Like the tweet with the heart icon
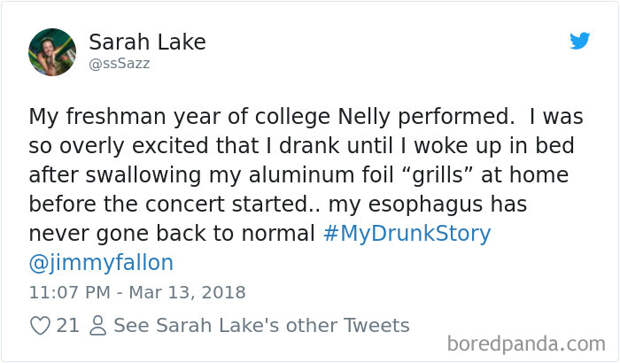This screenshot has width=620, height=363. [x=40, y=325]
